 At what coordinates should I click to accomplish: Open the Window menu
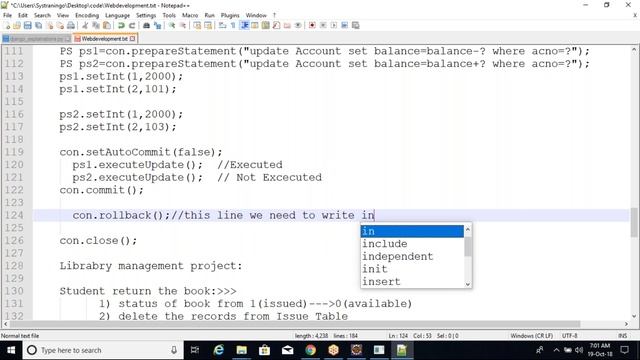click(256, 15)
